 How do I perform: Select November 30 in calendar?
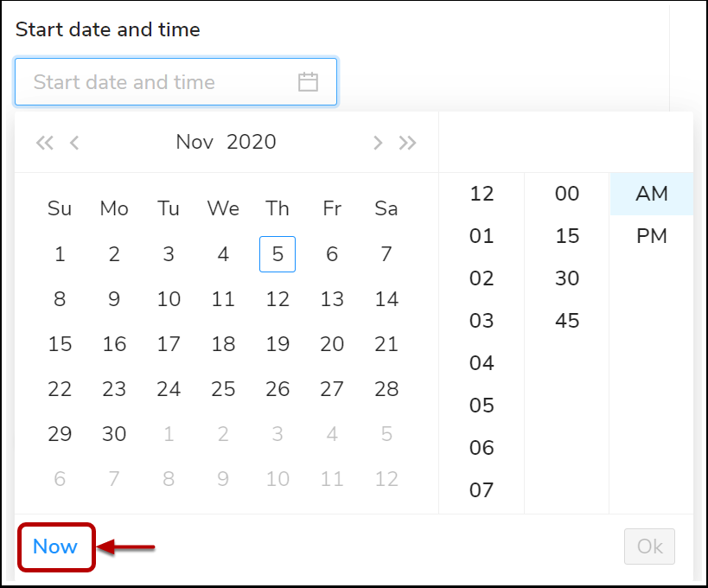(114, 434)
